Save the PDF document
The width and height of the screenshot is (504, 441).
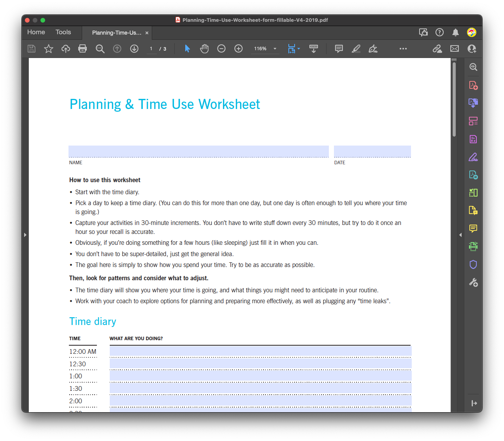pyautogui.click(x=32, y=49)
